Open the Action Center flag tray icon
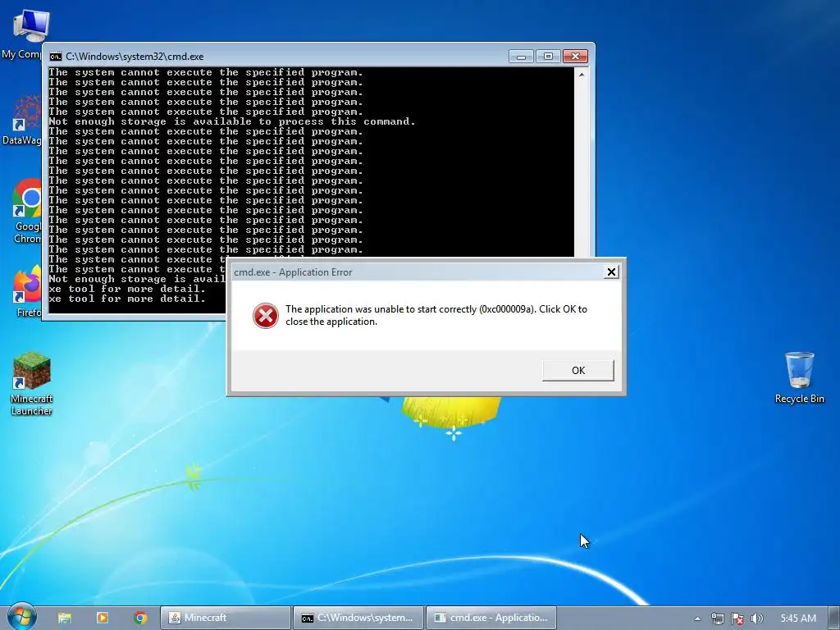Viewport: 840px width, 630px height. click(737, 619)
